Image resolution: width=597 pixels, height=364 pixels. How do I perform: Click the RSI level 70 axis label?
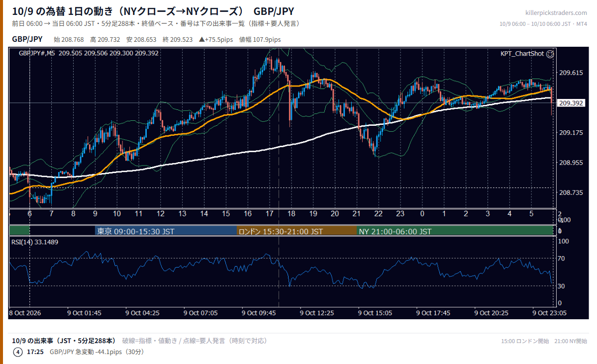pos(562,258)
